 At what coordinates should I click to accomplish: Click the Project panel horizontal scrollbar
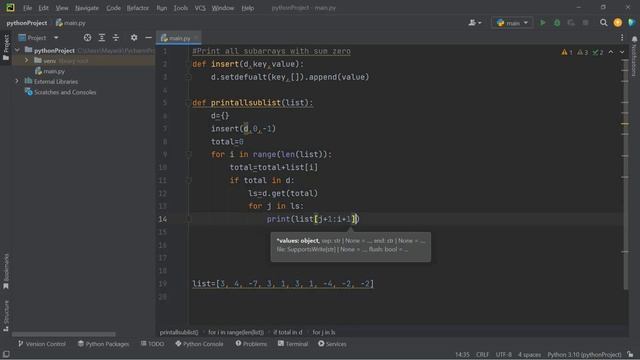pyautogui.click(x=64, y=334)
